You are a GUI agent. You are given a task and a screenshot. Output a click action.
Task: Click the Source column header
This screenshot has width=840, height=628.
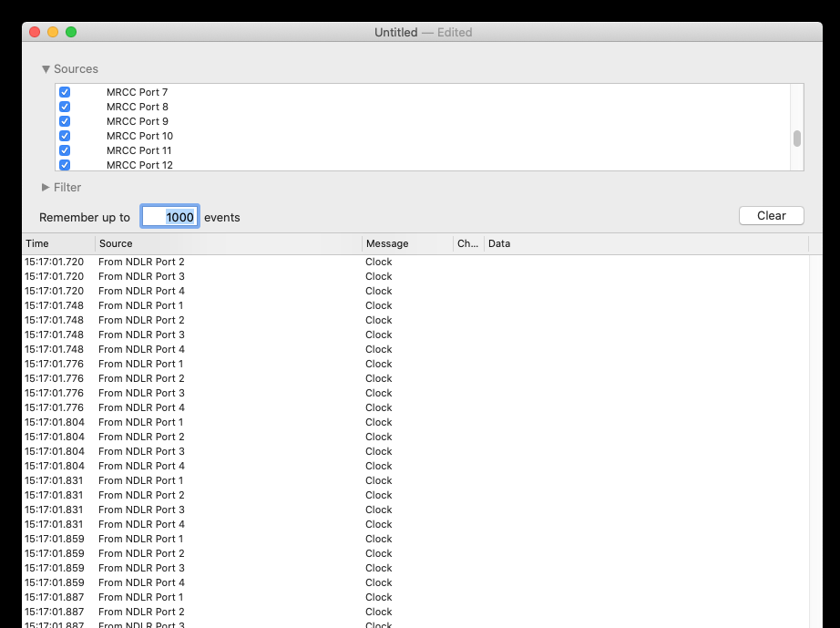pos(228,243)
